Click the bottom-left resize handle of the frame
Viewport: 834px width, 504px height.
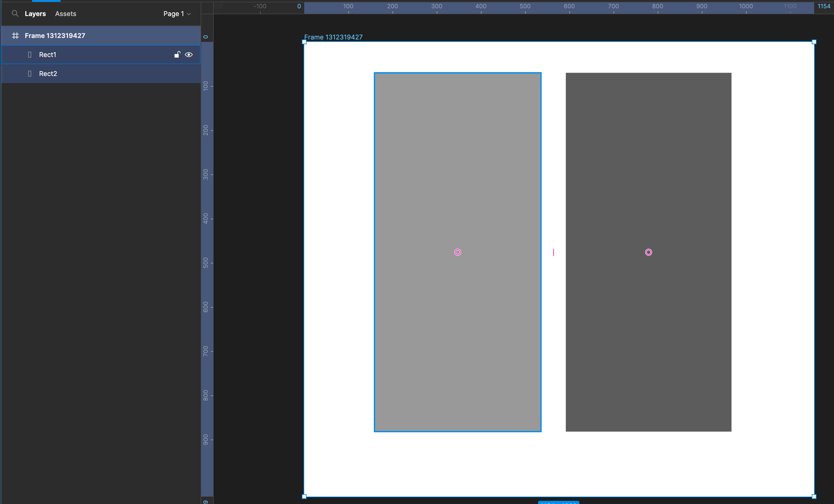coord(304,497)
